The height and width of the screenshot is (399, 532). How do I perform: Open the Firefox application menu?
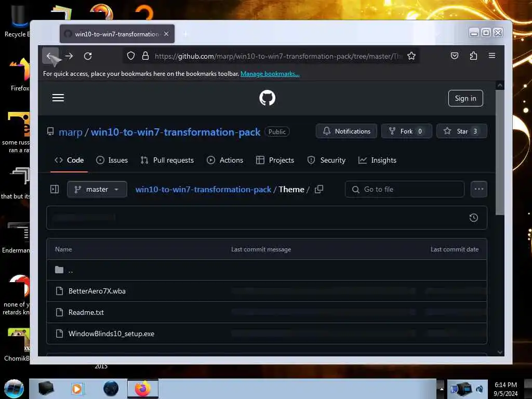pos(491,56)
